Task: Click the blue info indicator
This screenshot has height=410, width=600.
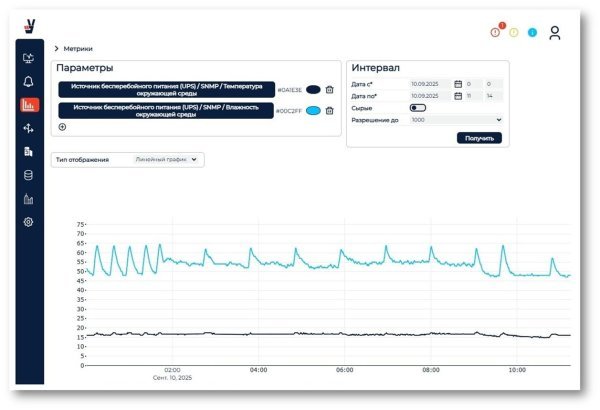Action: 532,33
